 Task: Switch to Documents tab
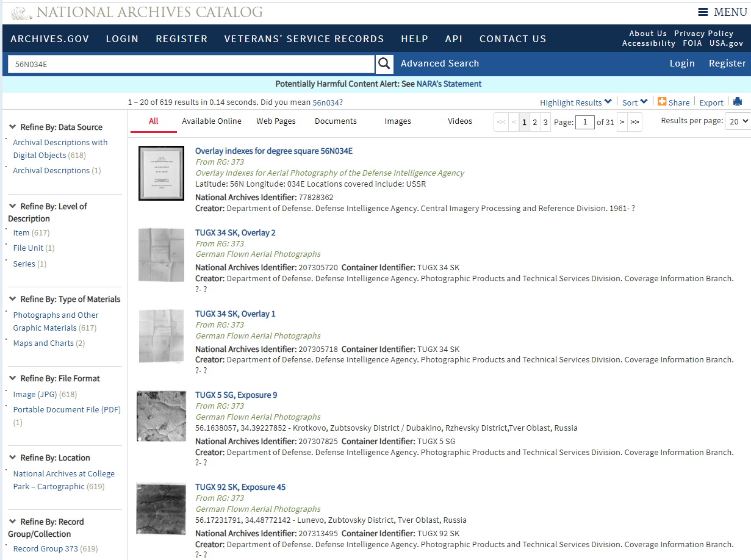[336, 121]
